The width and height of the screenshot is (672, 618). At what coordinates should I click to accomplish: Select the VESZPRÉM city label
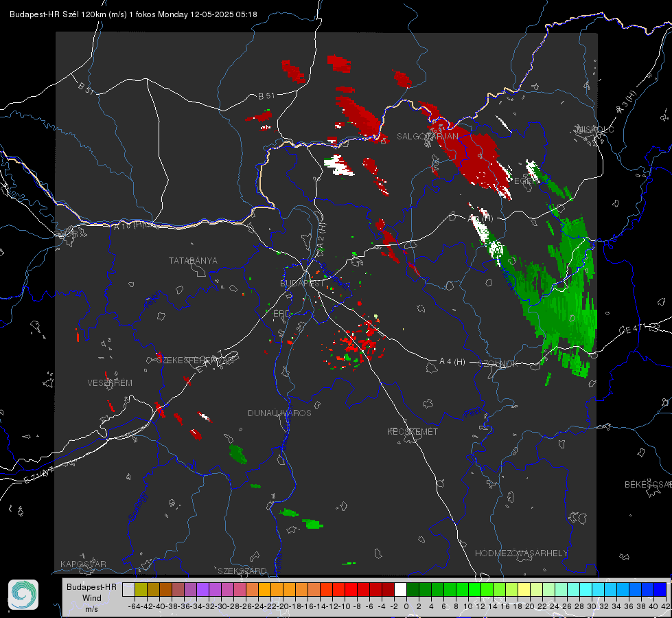110,382
